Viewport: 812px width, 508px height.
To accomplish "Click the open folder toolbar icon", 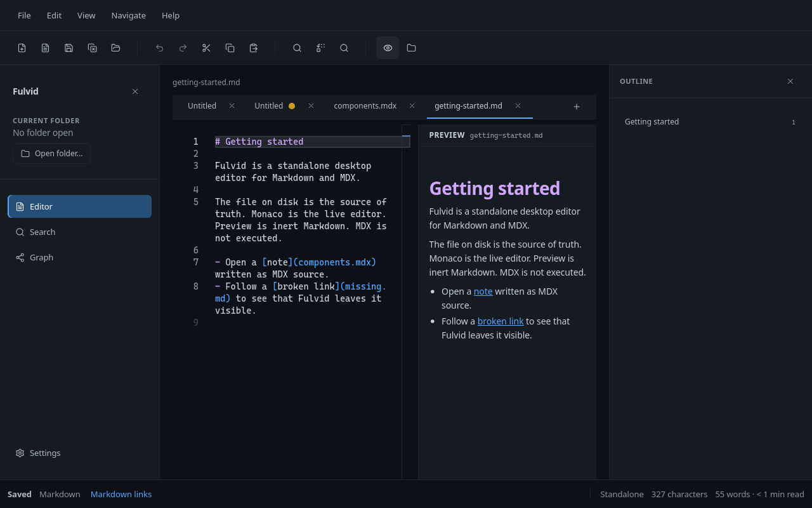I will pos(115,48).
